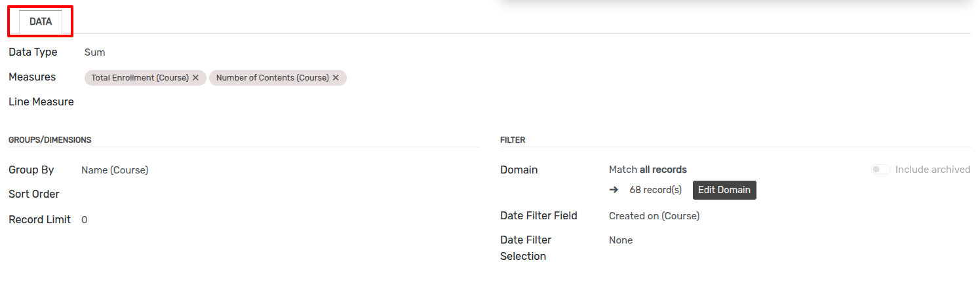Switch to the DATA tab
The width and height of the screenshot is (980, 290).
pos(41,22)
